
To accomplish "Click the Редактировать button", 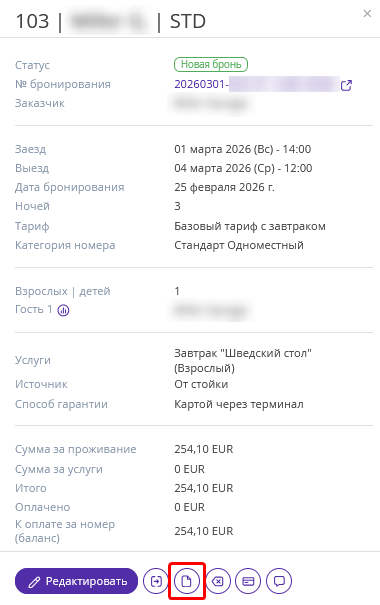I will 76,581.
